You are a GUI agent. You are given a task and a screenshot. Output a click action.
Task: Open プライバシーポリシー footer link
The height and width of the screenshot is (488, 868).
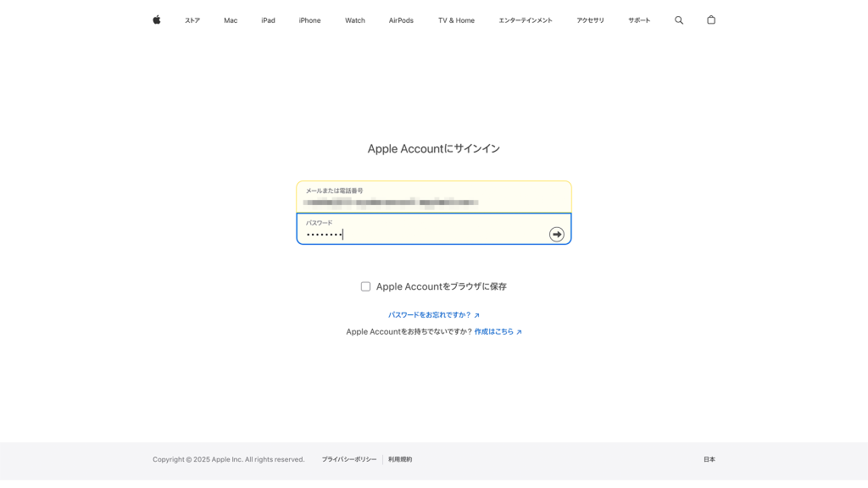[348, 459]
